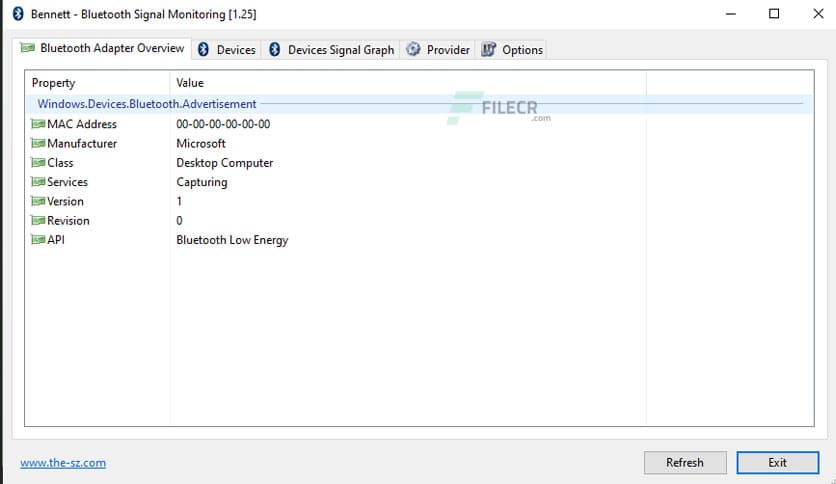836x484 pixels.
Task: Select the Version property label
Action: [x=65, y=201]
